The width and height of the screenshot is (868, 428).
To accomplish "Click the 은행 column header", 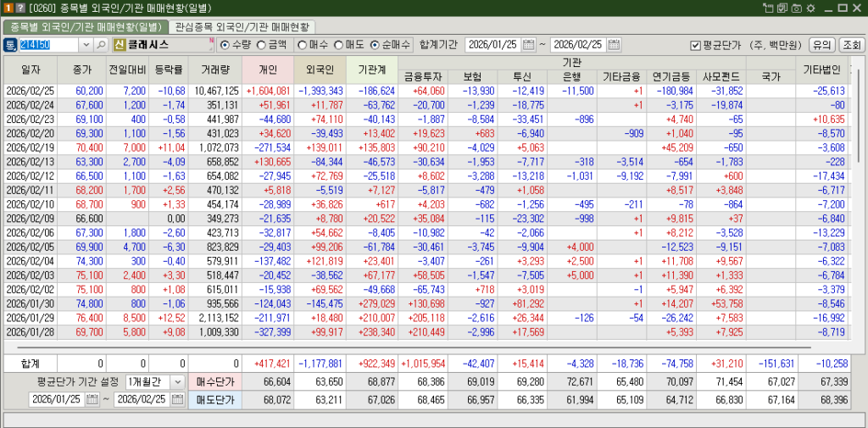I will (x=572, y=77).
